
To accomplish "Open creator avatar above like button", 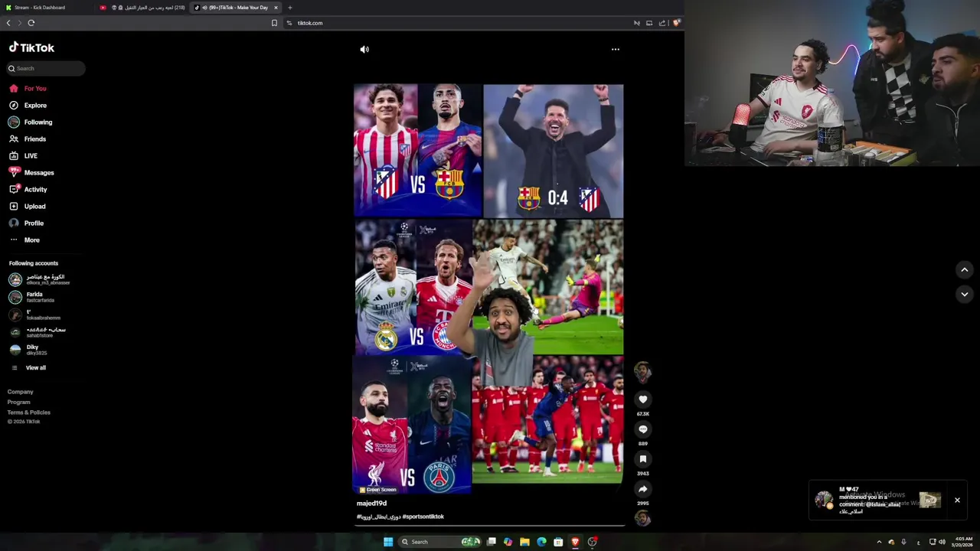I will click(642, 372).
